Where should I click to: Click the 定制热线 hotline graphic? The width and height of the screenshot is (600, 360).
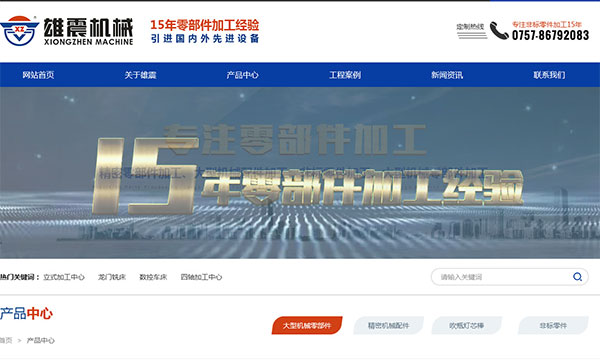pyautogui.click(x=471, y=31)
